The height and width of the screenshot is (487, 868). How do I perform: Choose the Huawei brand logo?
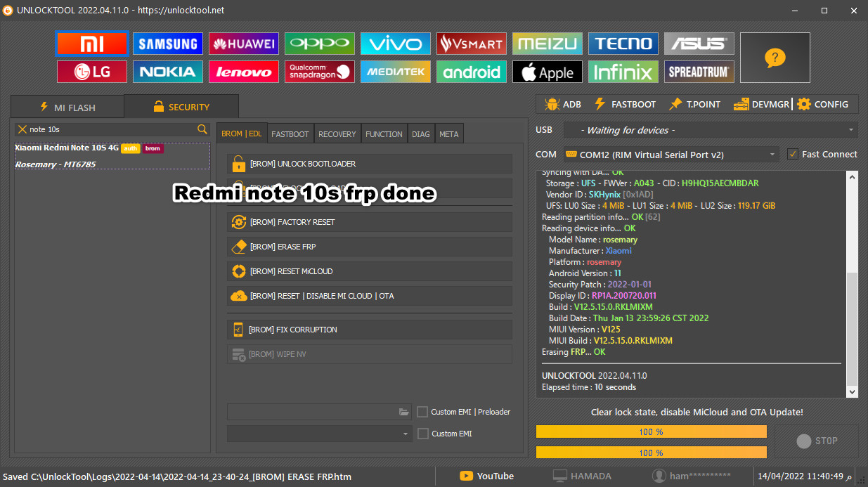[243, 44]
